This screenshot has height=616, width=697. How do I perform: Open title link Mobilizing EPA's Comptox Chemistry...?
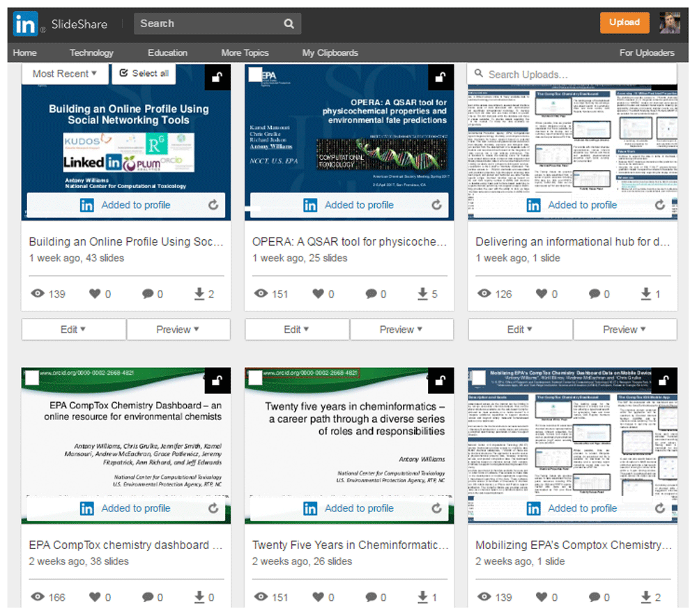click(x=574, y=545)
